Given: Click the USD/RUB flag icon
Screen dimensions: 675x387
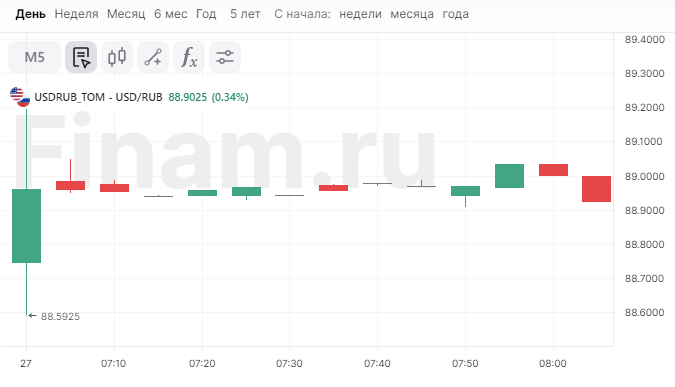Looking at the screenshot, I should click(20, 97).
